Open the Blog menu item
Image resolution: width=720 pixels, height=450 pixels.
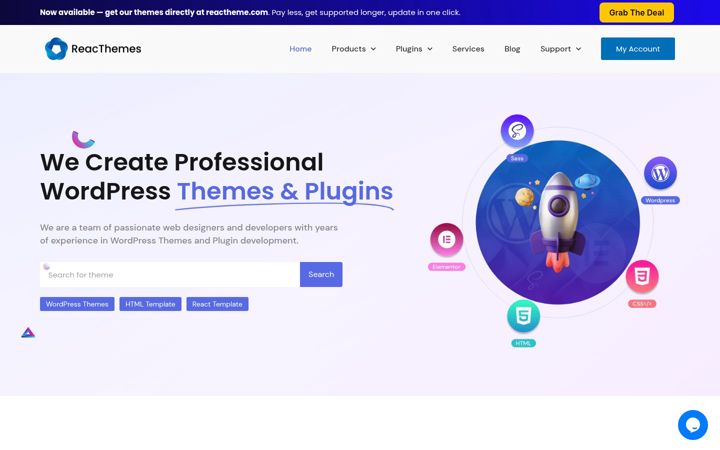click(x=512, y=49)
